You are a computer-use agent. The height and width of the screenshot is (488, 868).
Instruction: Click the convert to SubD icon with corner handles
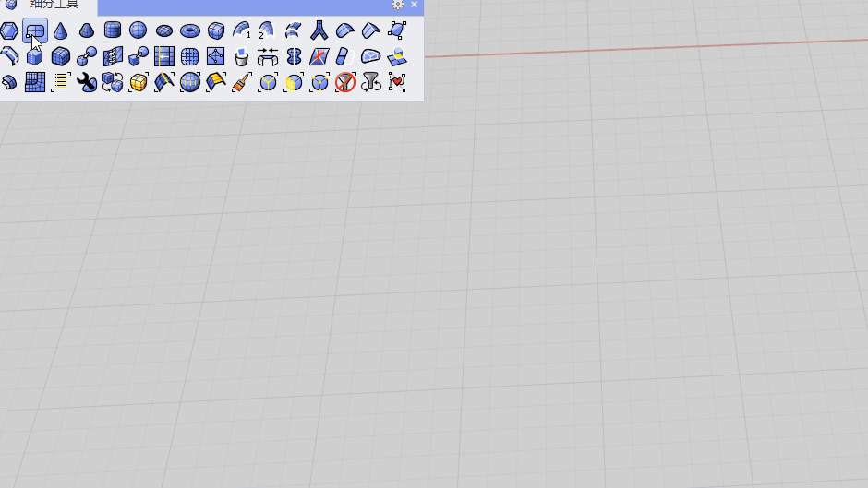[x=397, y=30]
